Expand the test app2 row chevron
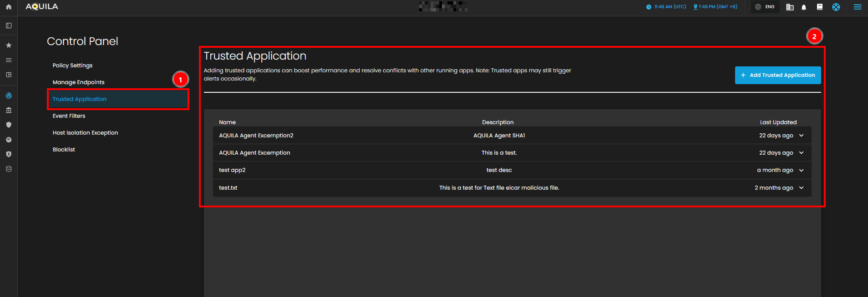This screenshot has height=297, width=868. tap(801, 170)
